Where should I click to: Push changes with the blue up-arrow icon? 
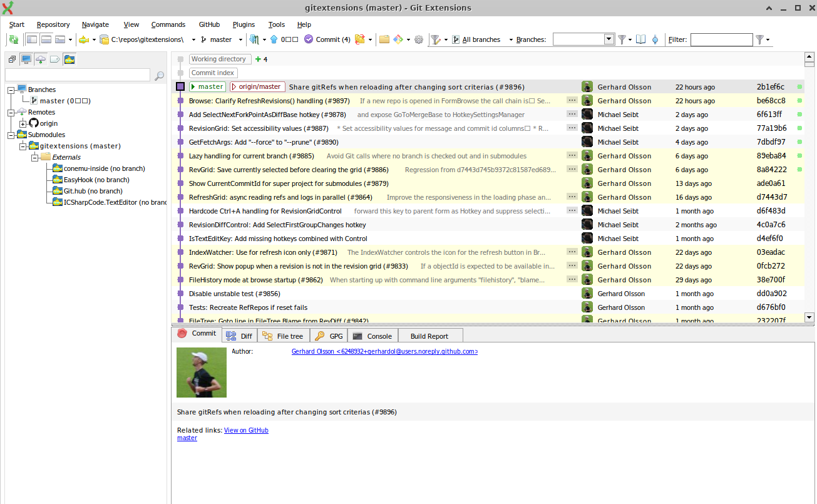click(274, 39)
